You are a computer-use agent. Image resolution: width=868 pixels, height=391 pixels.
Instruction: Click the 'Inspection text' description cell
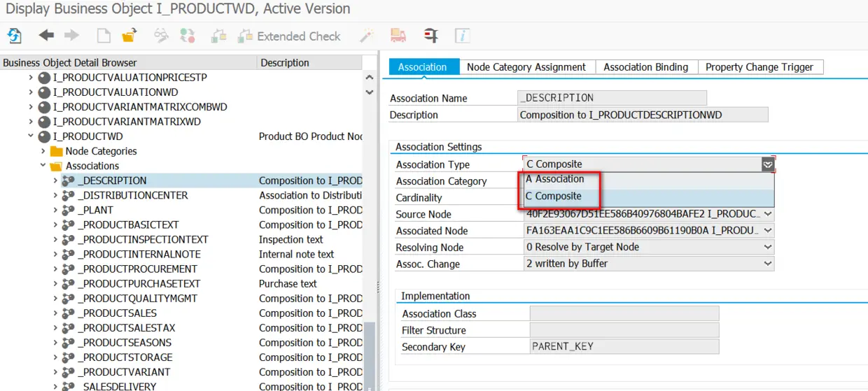(291, 239)
